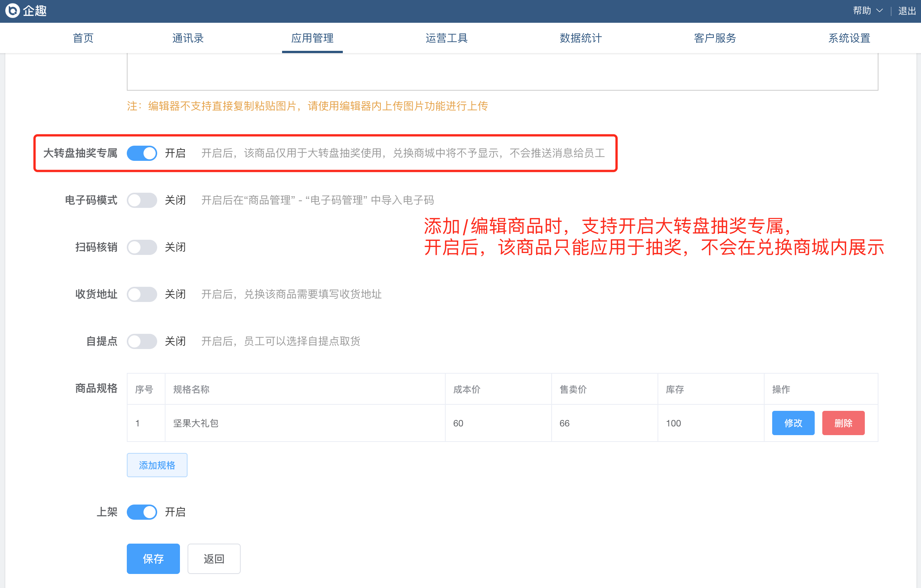This screenshot has width=921, height=588.
Task: Open the 客户服务 tab
Action: pyautogui.click(x=715, y=38)
